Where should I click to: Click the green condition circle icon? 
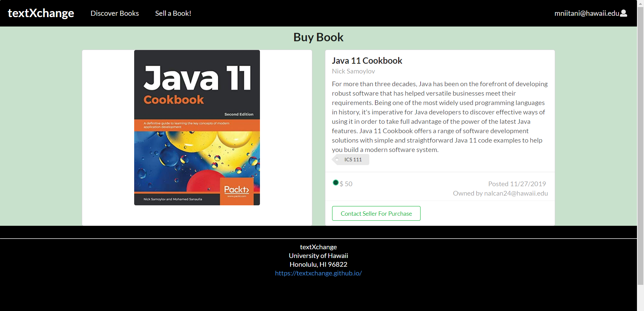335,183
